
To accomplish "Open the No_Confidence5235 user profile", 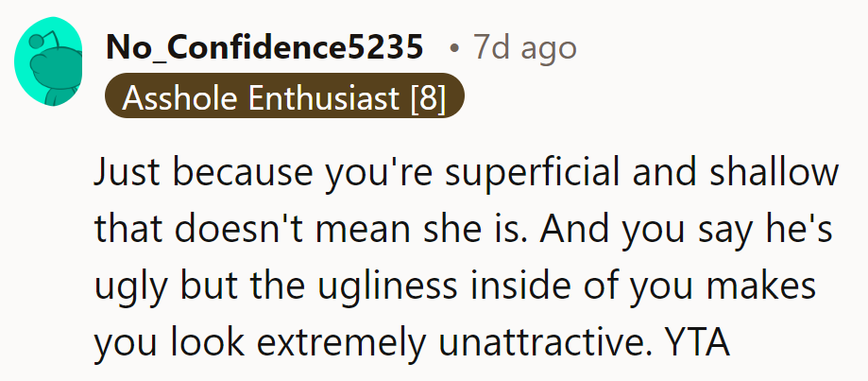I will [x=264, y=47].
